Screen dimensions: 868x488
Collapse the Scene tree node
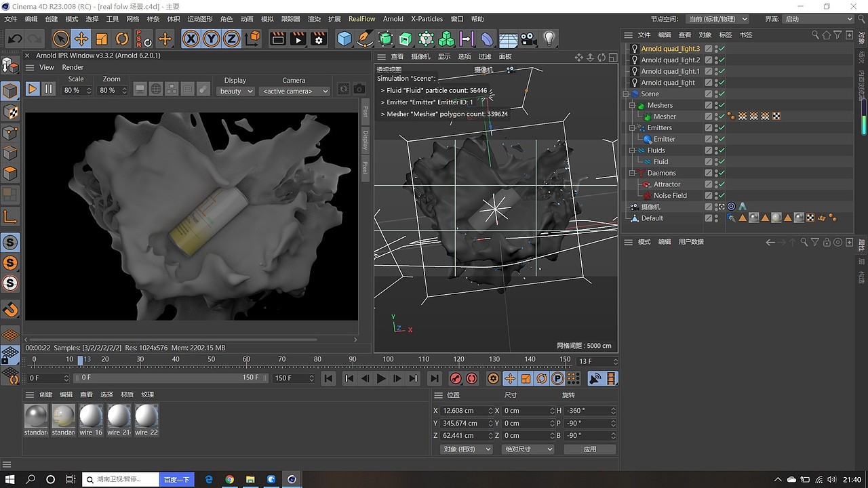(x=627, y=94)
